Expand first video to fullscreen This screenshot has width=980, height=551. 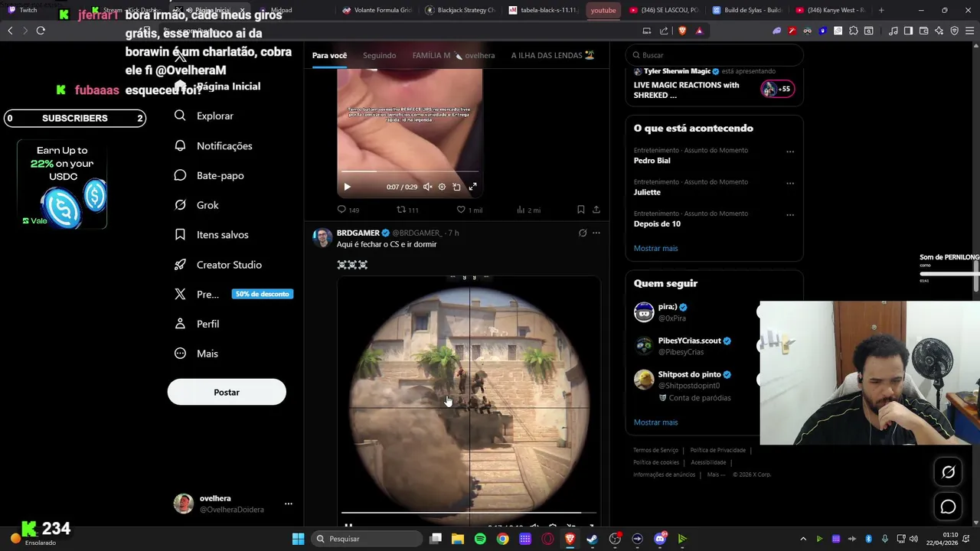[472, 187]
